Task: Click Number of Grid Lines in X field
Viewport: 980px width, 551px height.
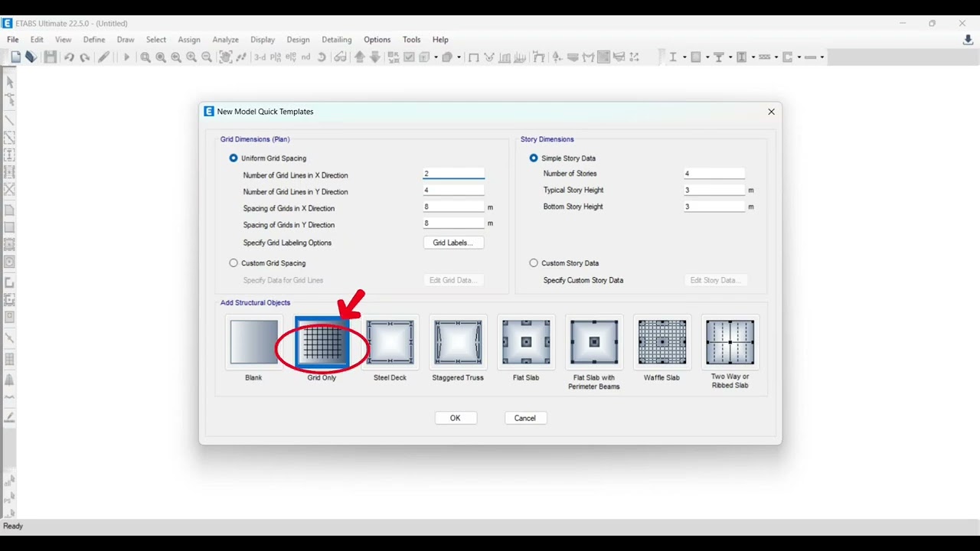Action: [x=454, y=174]
